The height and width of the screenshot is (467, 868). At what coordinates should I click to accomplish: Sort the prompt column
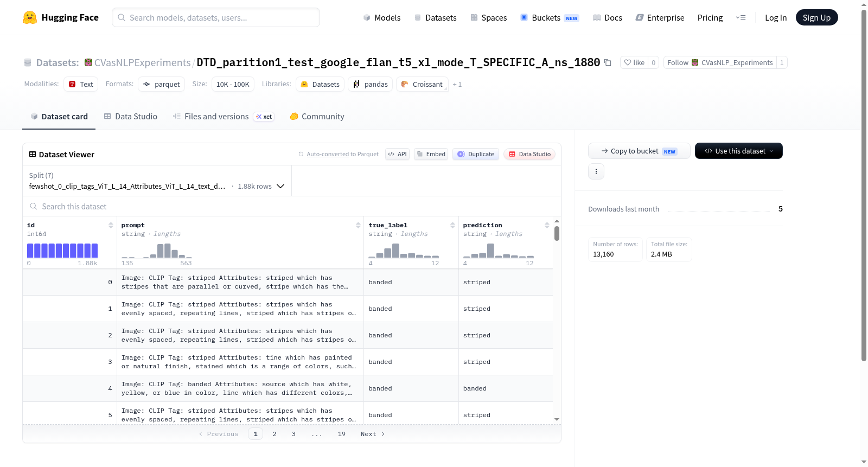click(358, 225)
